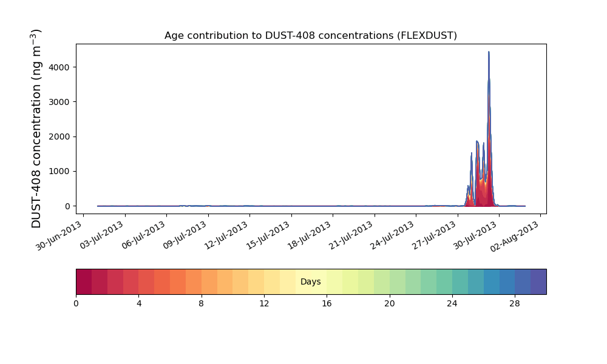The height and width of the screenshot is (364, 607).
Task: Click the chart title mentioning FLEXDUST
Action: point(310,36)
